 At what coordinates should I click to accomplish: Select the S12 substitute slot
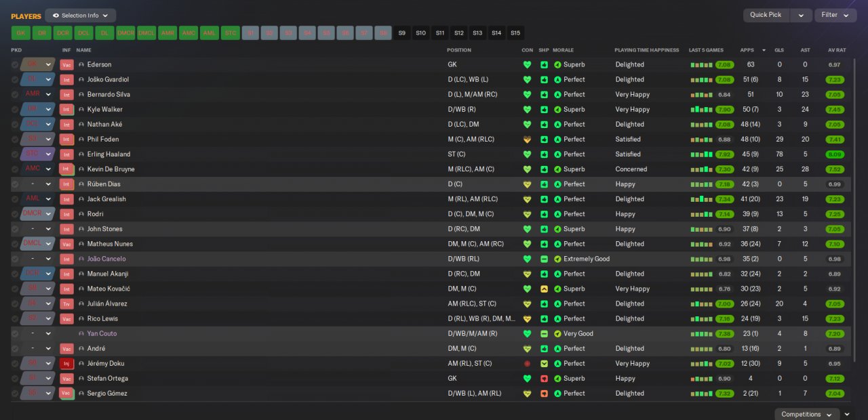459,33
